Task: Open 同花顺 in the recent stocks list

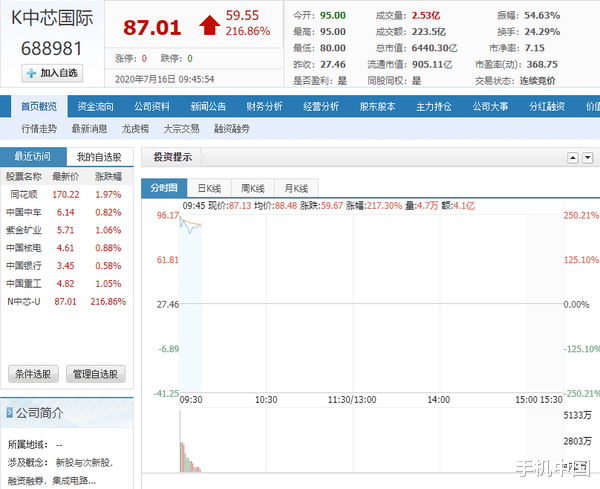Action: 24,194
